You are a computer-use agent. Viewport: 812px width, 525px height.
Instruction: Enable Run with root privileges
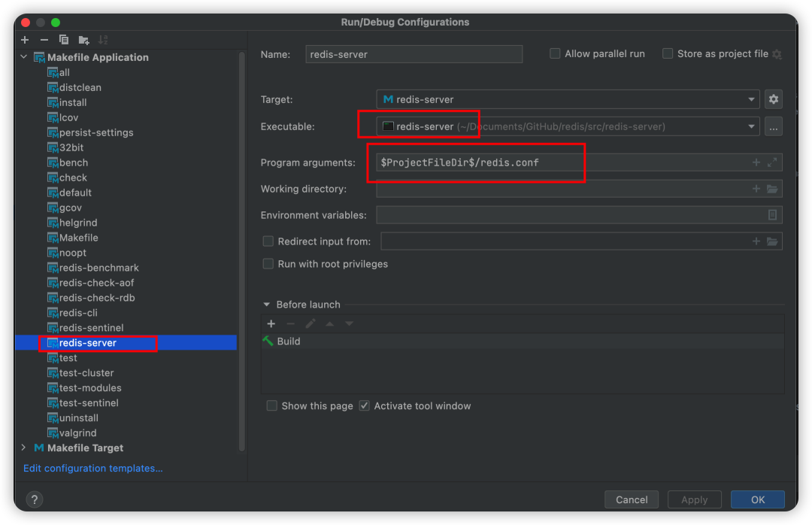coord(268,264)
